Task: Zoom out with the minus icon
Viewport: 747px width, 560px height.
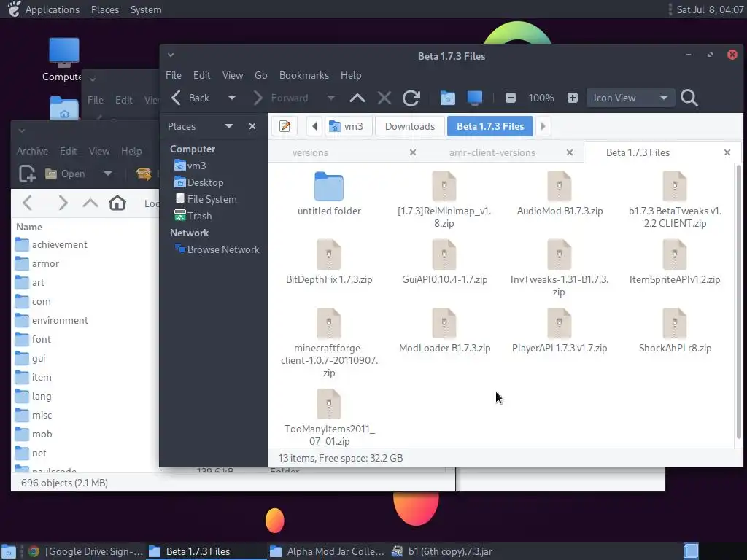Action: [x=510, y=98]
